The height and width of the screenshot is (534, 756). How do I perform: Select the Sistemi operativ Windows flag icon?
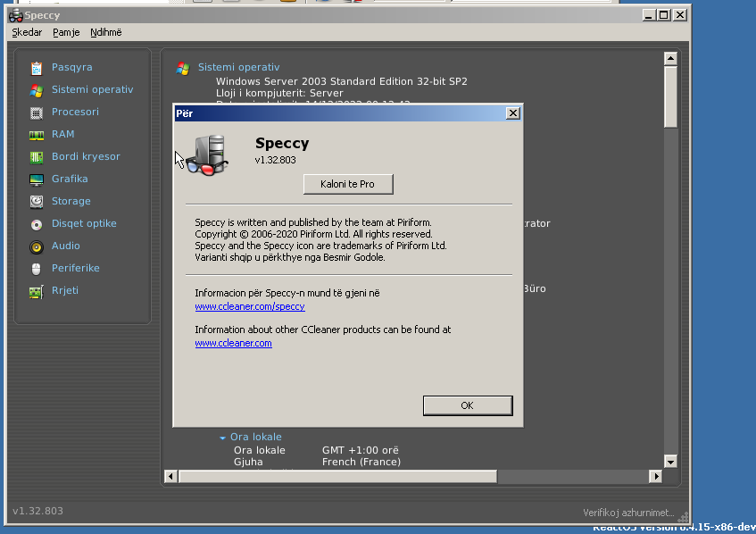pyautogui.click(x=37, y=90)
